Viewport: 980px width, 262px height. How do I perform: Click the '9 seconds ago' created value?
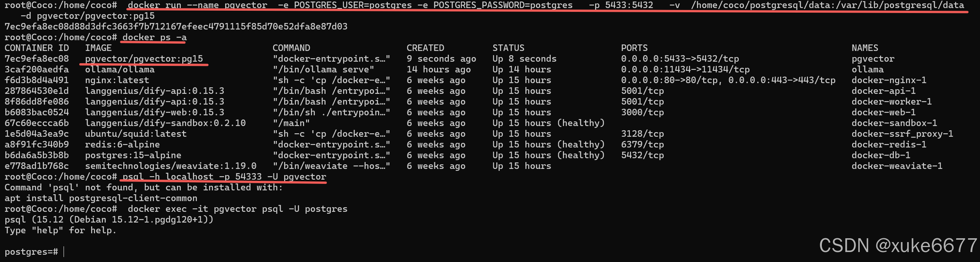(x=442, y=59)
